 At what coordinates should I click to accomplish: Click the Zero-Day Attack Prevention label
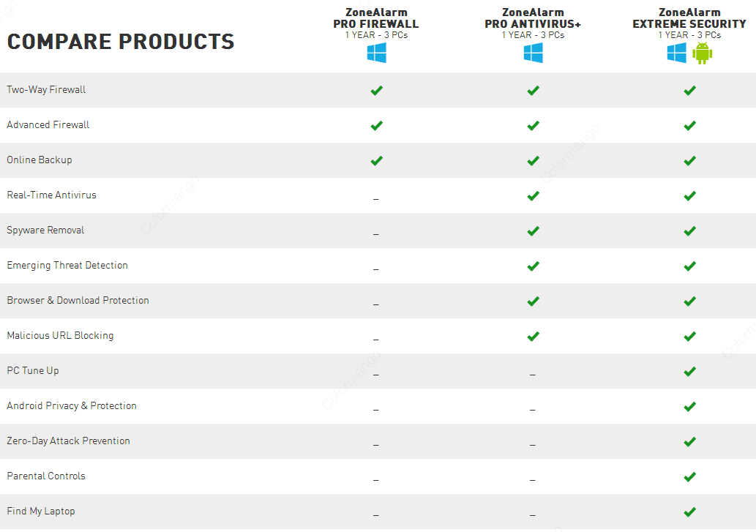click(69, 441)
